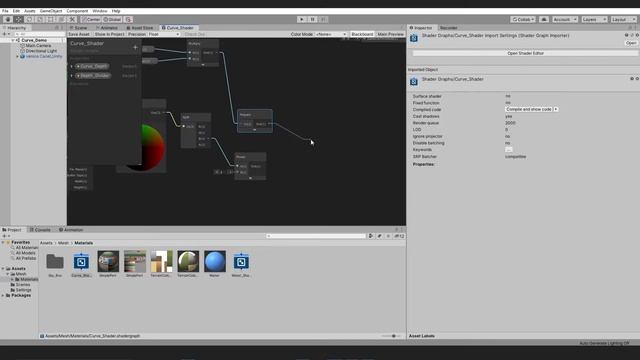Select the Water material thumbnail
The width and height of the screenshot is (640, 360).
pyautogui.click(x=215, y=262)
